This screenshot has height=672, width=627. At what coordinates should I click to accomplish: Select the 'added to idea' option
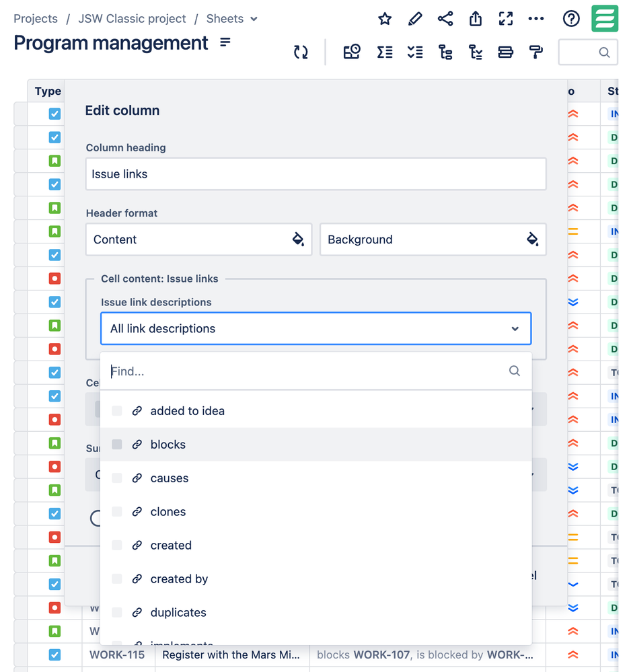tap(316, 410)
